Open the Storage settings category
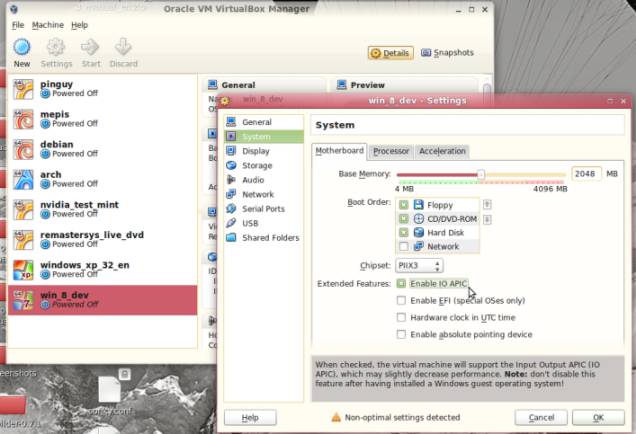Image resolution: width=636 pixels, height=434 pixels. [x=264, y=165]
